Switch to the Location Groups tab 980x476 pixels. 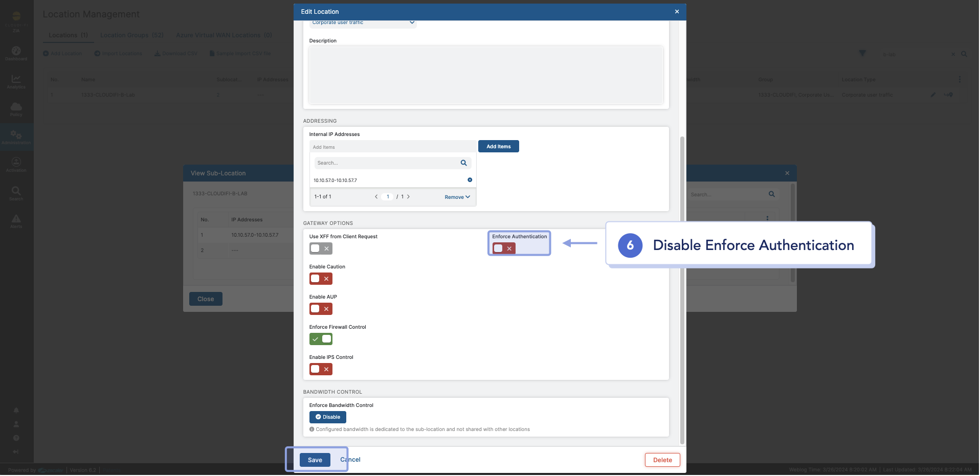[131, 35]
